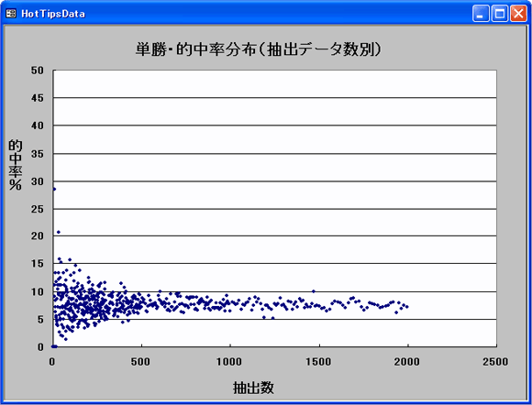532x405 pixels.
Task: Minimize the HotTipsData window
Action: click(x=481, y=14)
